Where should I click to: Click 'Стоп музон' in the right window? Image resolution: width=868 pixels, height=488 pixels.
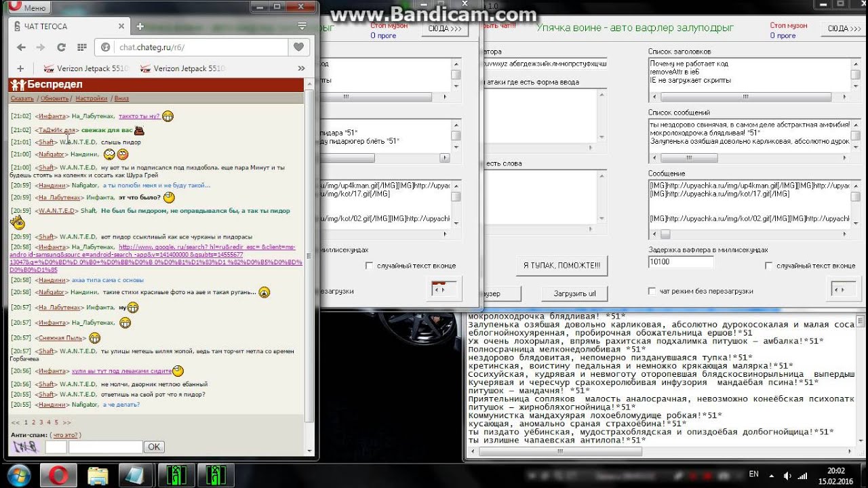[x=789, y=25]
